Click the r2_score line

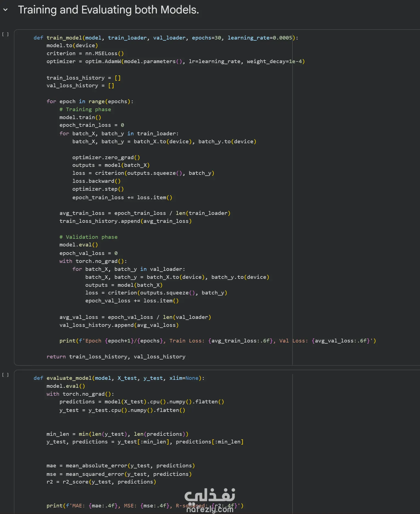[x=101, y=482]
